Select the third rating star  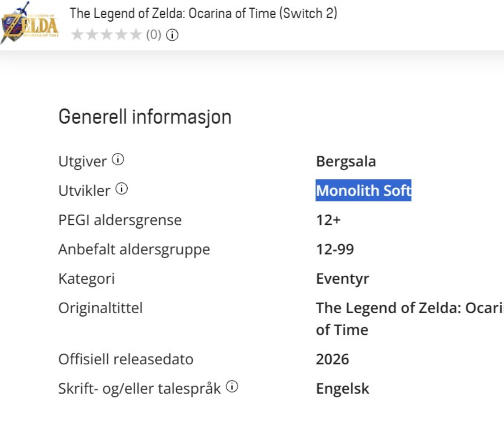107,34
